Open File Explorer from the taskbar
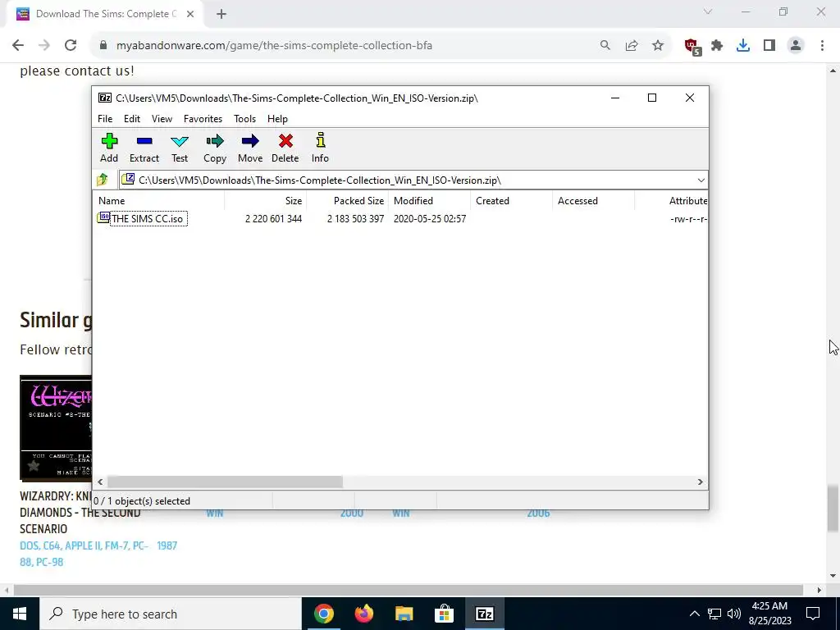Screen dimensions: 840x630 tap(404, 614)
